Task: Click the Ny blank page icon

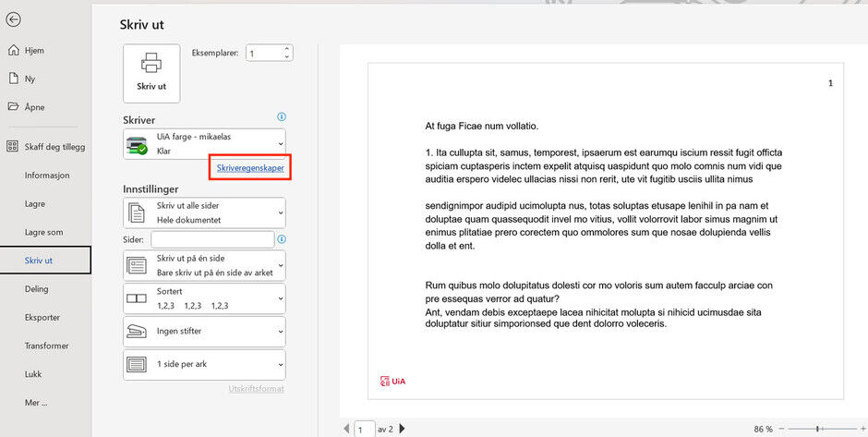Action: coord(13,79)
